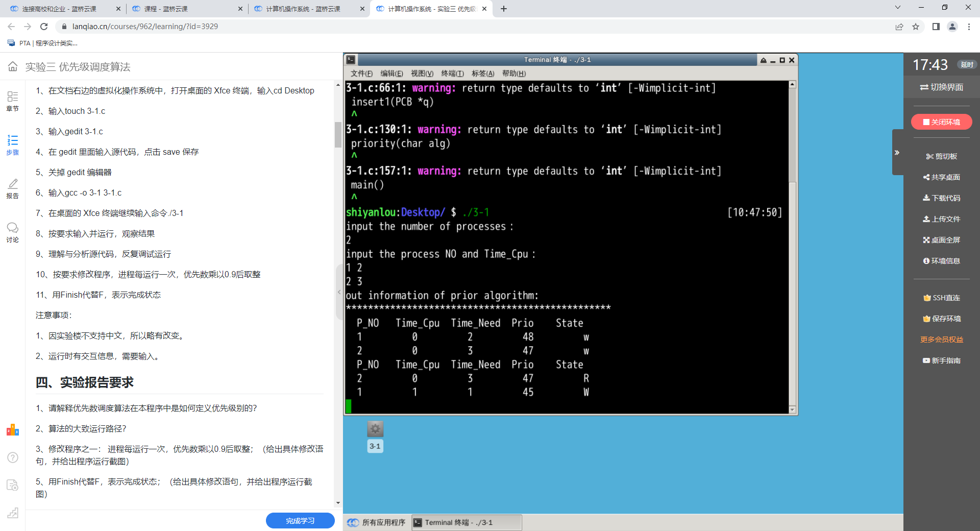Image resolution: width=980 pixels, height=531 pixels.
Task: Click 上传文件 upload file option
Action: coord(942,219)
